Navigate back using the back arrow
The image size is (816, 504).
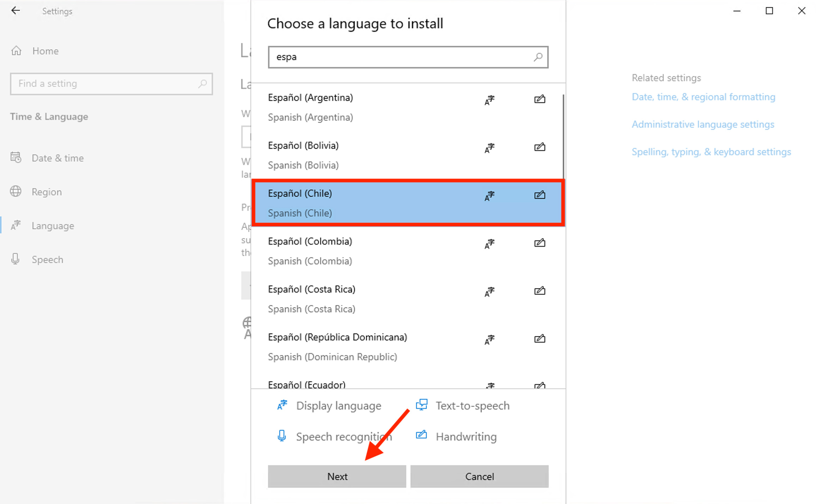pos(16,11)
